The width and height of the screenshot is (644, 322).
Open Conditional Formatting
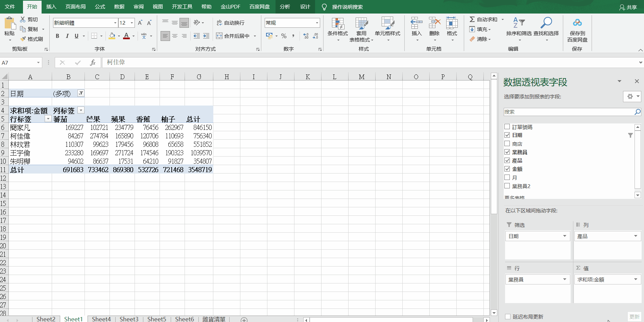click(338, 29)
